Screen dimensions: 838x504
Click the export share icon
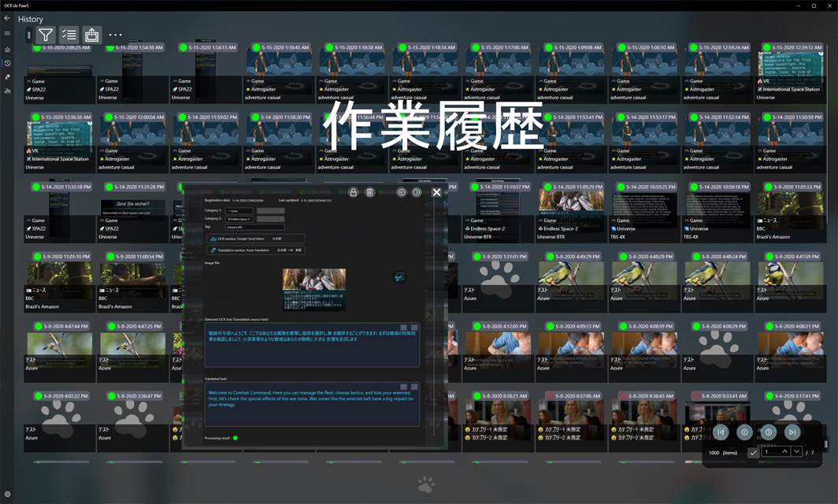point(92,35)
